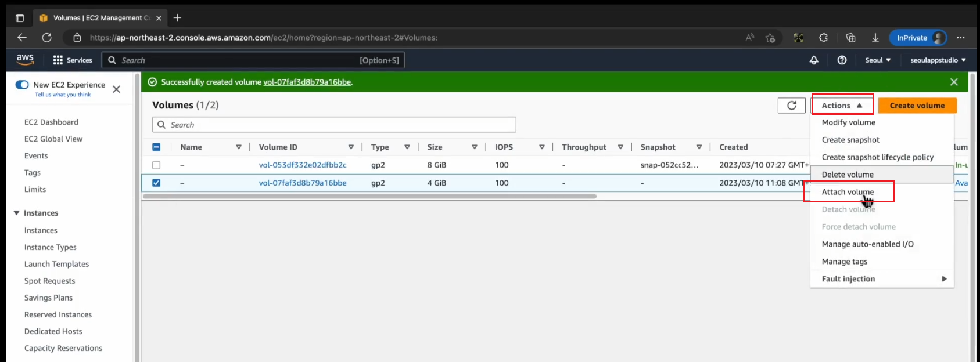The image size is (980, 362).
Task: Close the Volumes EC2 Management tab
Action: pyautogui.click(x=159, y=18)
